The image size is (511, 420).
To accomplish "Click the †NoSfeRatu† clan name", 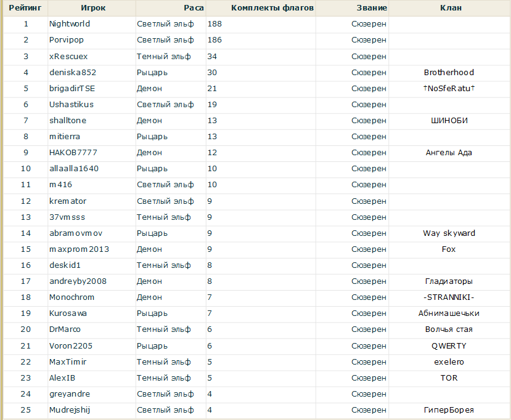I will coord(449,88).
